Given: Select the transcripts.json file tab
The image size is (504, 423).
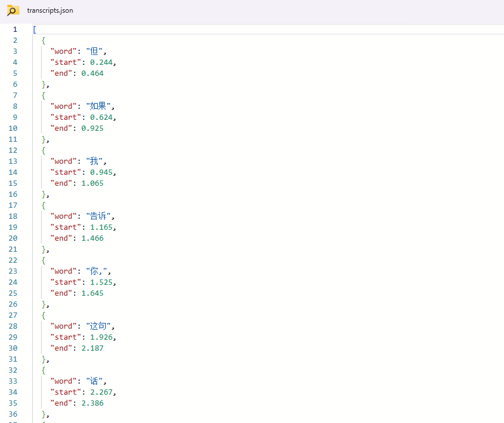Looking at the screenshot, I should 50,10.
